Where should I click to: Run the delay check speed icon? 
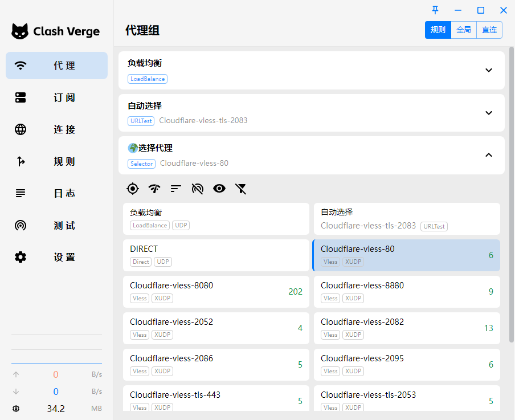(x=154, y=189)
